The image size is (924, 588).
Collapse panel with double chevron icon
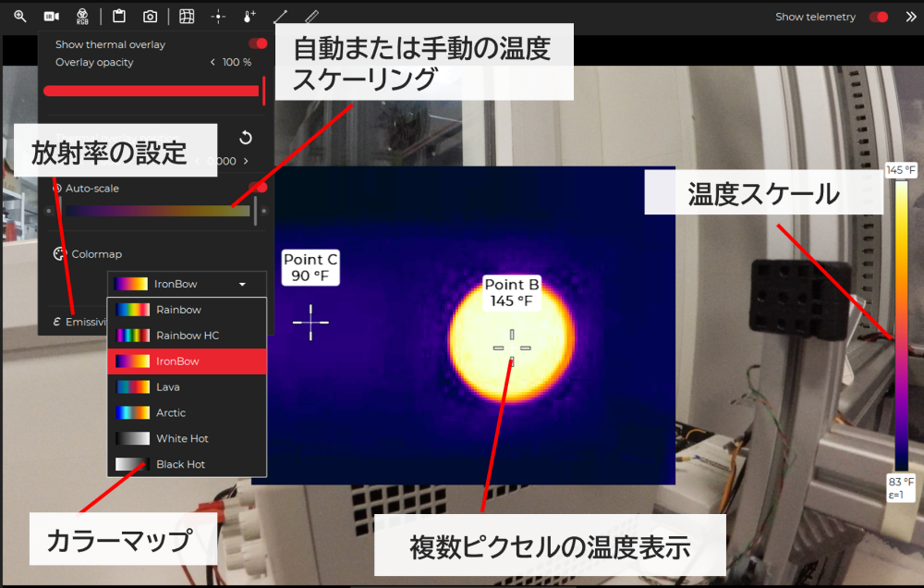coord(911,17)
